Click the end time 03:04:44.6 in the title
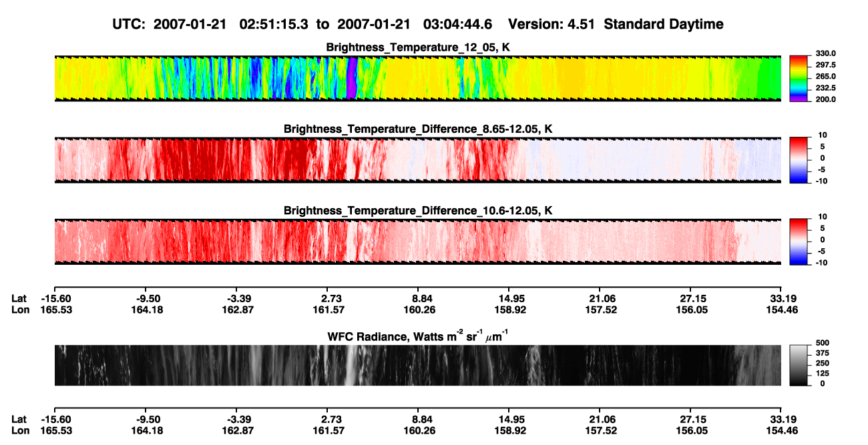 click(457, 24)
